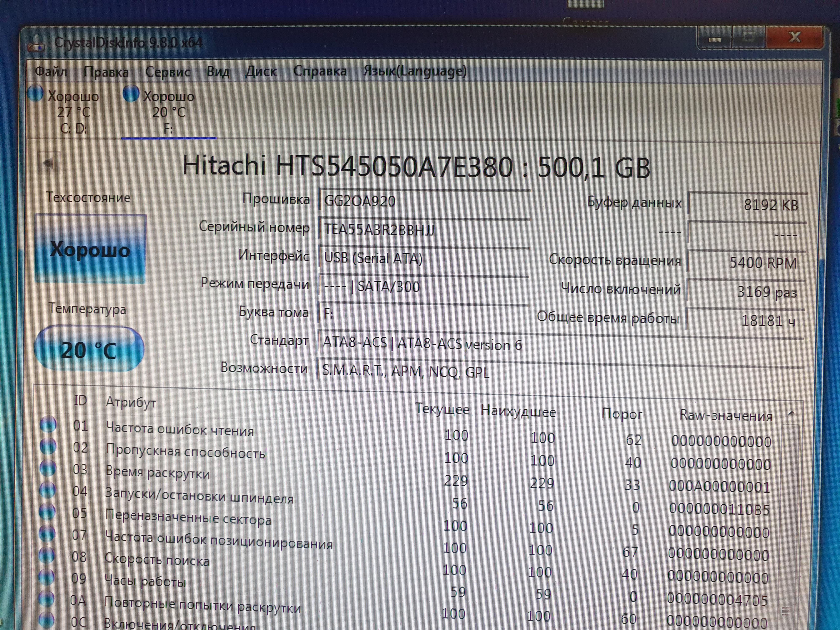
Task: Open the Файл menu
Action: click(x=50, y=71)
